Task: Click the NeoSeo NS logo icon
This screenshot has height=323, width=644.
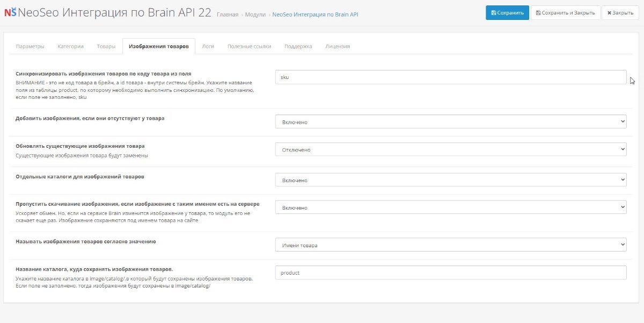Action: [10, 13]
